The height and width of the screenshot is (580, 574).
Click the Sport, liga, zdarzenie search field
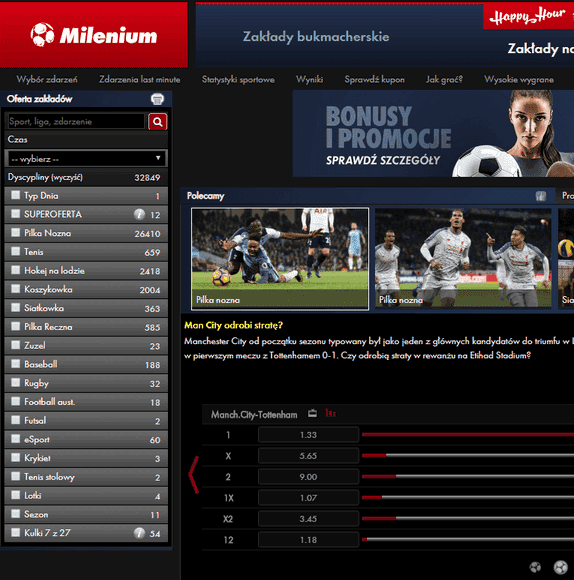click(76, 122)
